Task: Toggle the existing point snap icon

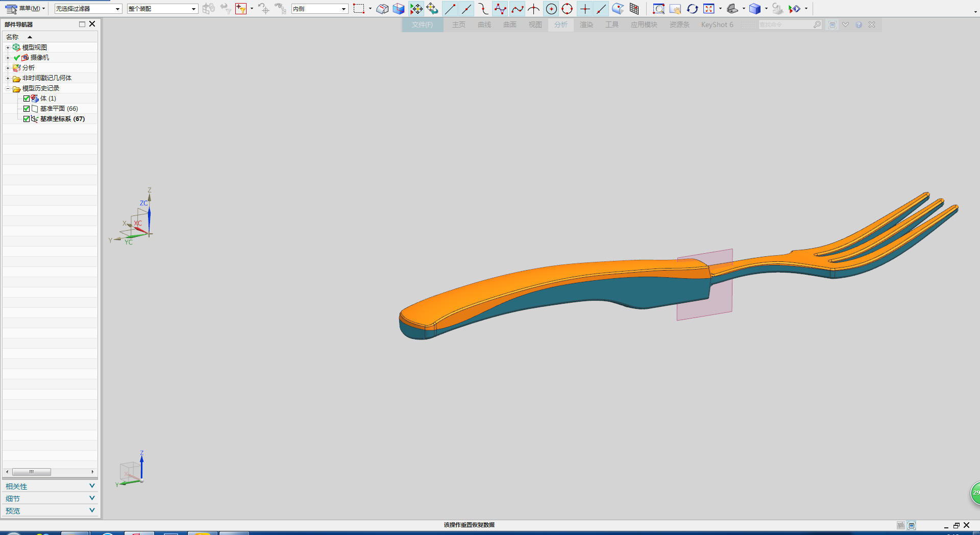Action: coord(585,9)
